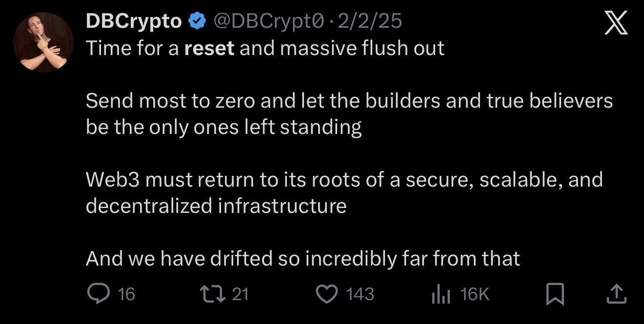The width and height of the screenshot is (644, 324).
Task: Open the @DBCrypt0 handle link
Action: point(269,21)
